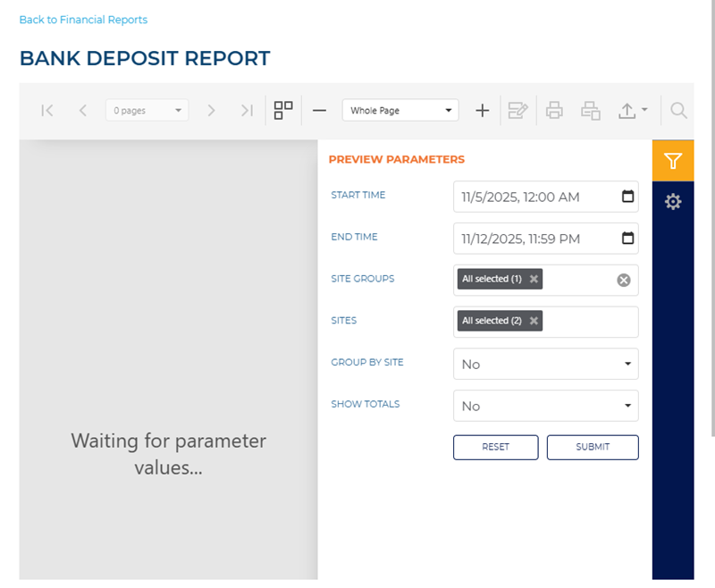Viewport: 715px width, 588px height.
Task: Clear all Site Groups with circle X
Action: point(624,281)
